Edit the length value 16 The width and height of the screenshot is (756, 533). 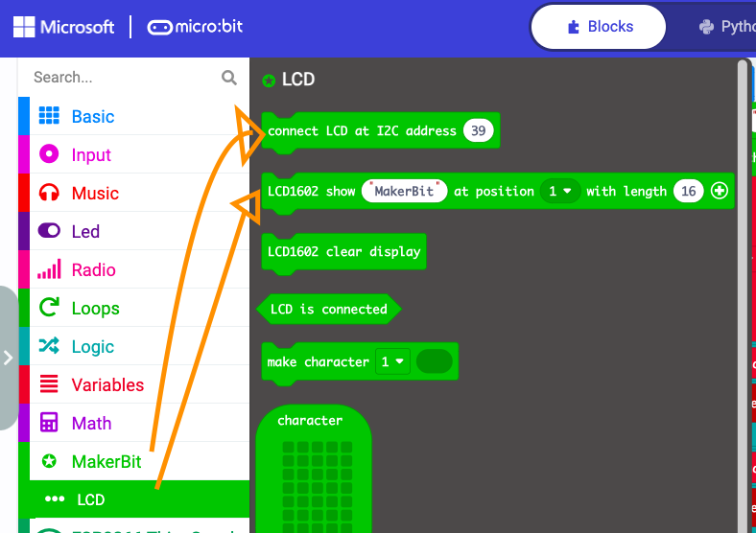coord(689,191)
